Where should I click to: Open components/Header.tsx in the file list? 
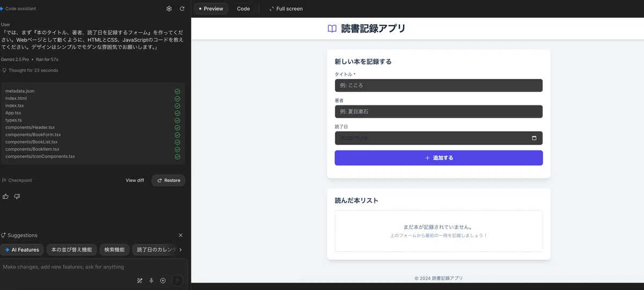click(30, 127)
